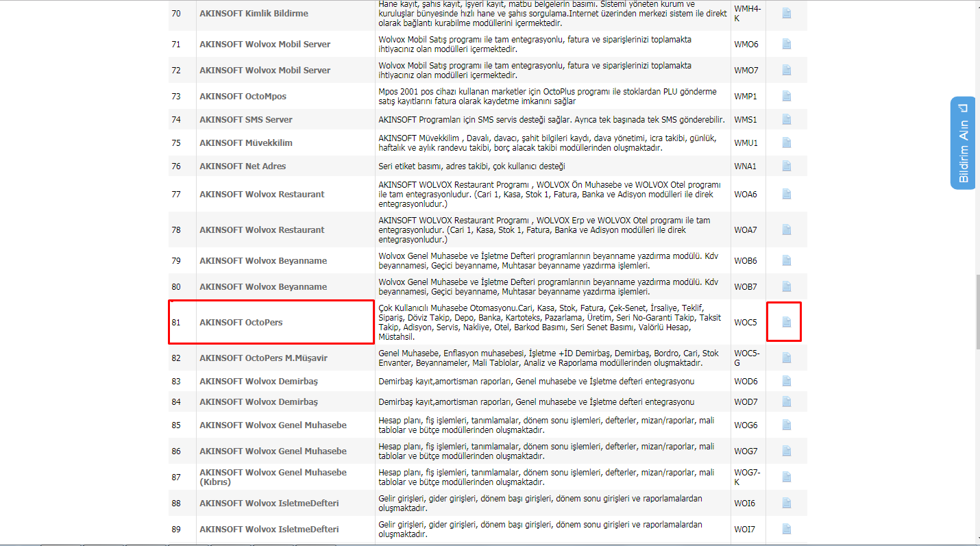Open the Bildirim Alın side tab

click(x=963, y=143)
